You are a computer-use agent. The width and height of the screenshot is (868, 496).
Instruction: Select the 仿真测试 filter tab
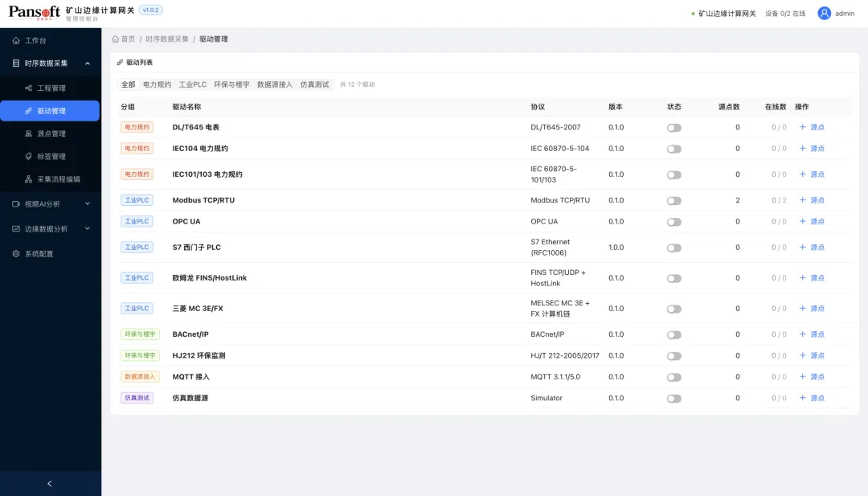(314, 84)
